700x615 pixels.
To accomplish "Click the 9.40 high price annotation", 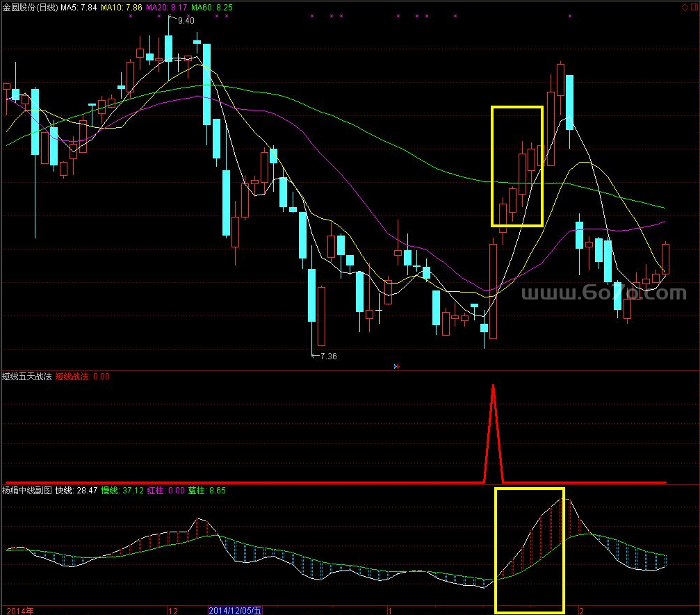I will [x=186, y=21].
